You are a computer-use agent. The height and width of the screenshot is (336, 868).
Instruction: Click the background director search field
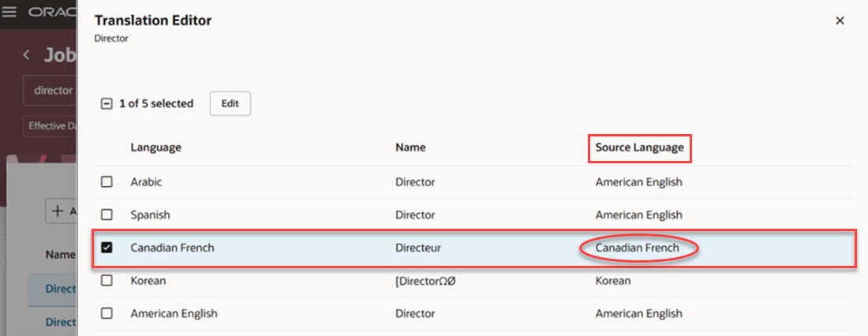click(x=50, y=90)
